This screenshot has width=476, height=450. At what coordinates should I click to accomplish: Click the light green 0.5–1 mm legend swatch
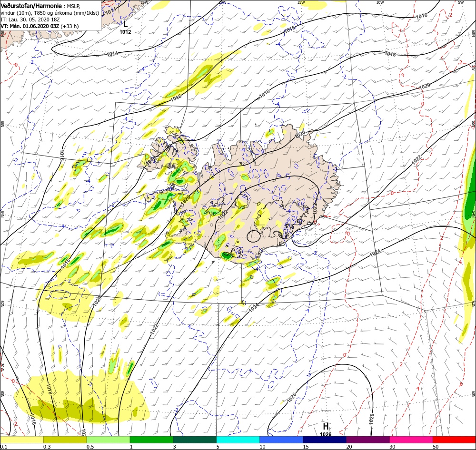coord(109,440)
